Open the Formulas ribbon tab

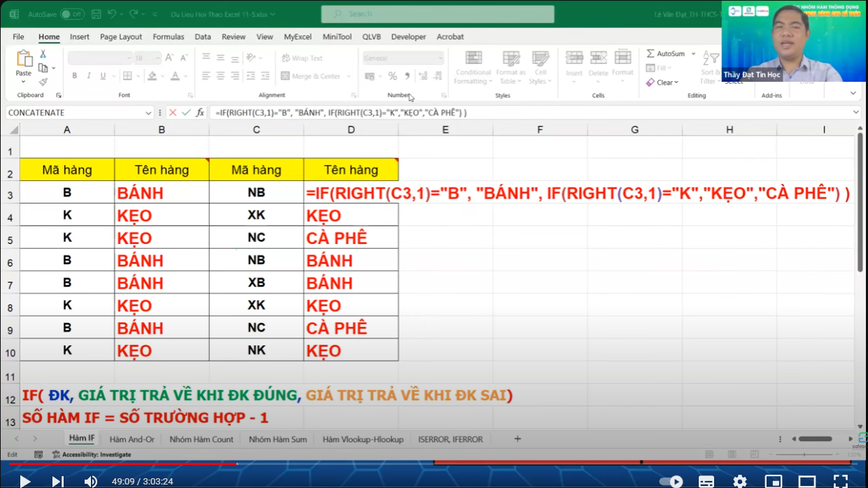(169, 37)
